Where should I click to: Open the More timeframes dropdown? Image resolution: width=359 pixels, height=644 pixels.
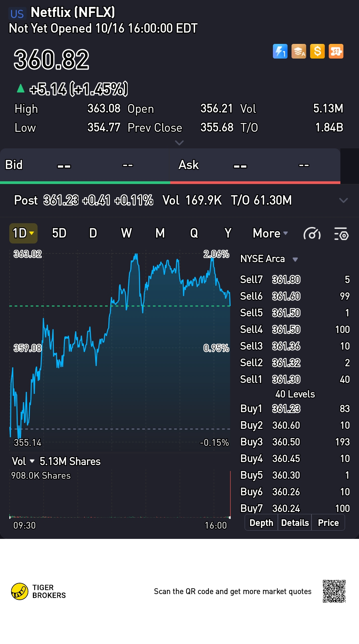click(x=270, y=234)
